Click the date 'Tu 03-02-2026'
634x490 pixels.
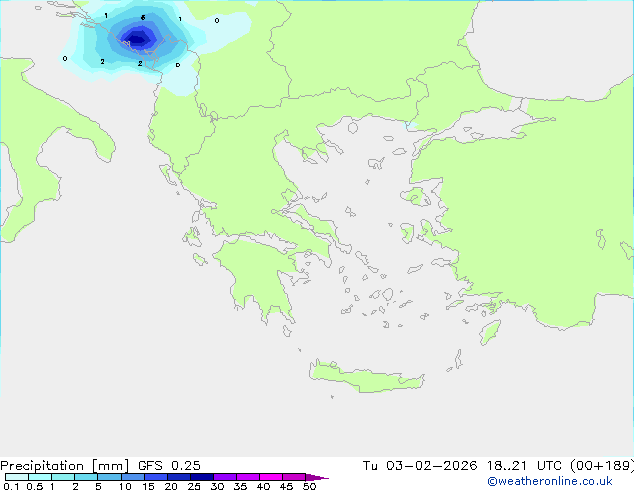tap(420, 466)
